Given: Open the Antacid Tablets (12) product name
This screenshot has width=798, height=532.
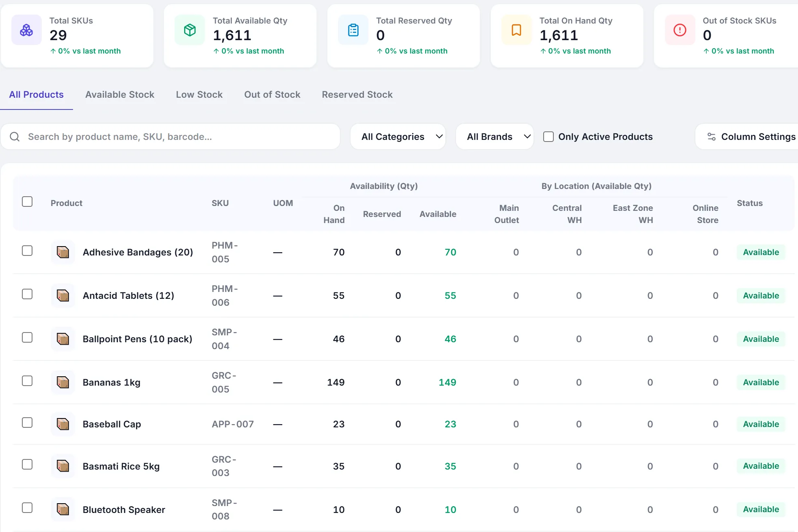Looking at the screenshot, I should click(128, 296).
